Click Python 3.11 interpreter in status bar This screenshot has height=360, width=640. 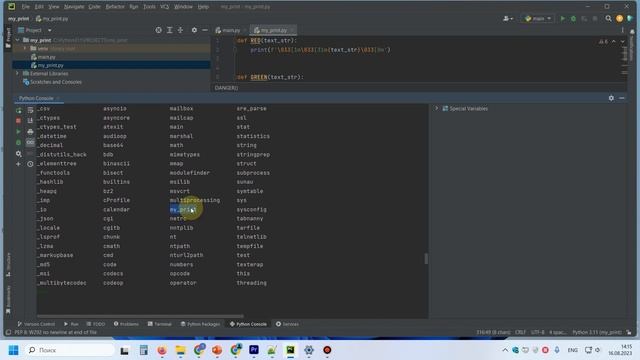coord(597,332)
